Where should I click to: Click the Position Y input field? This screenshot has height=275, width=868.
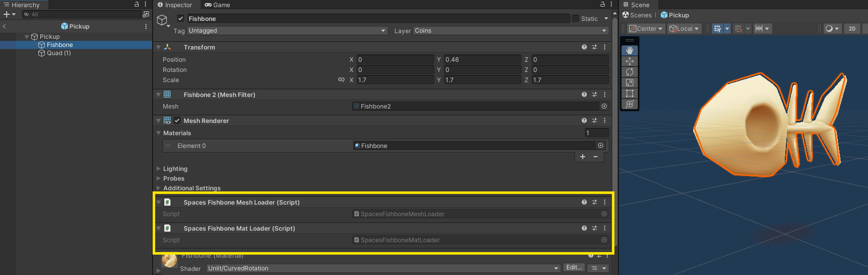[482, 60]
